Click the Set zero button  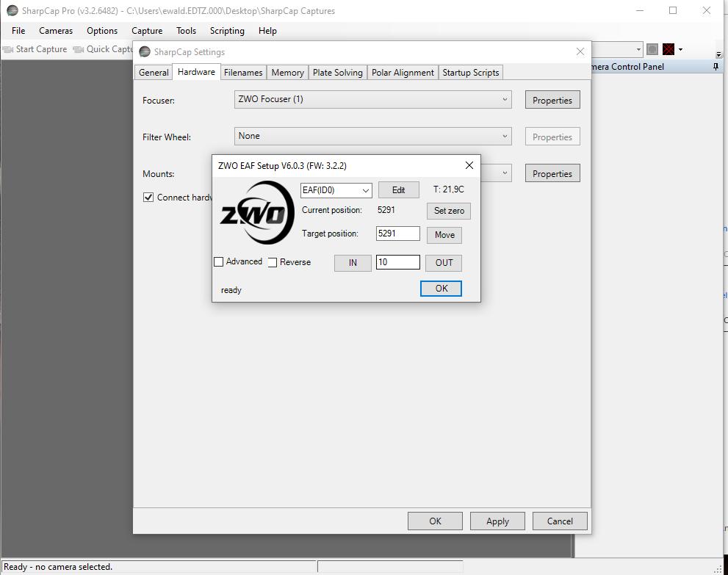449,211
